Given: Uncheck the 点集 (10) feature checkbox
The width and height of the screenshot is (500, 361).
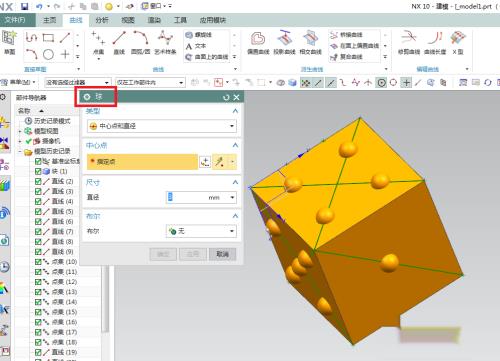Looking at the screenshot, I should [38, 262].
